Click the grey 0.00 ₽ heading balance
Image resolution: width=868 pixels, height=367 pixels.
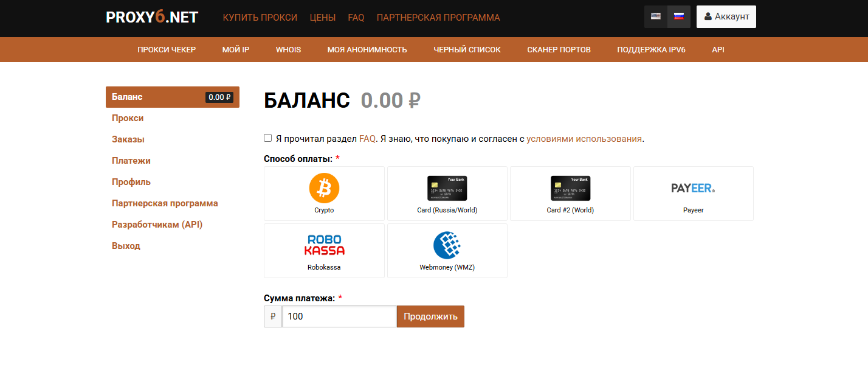[391, 100]
